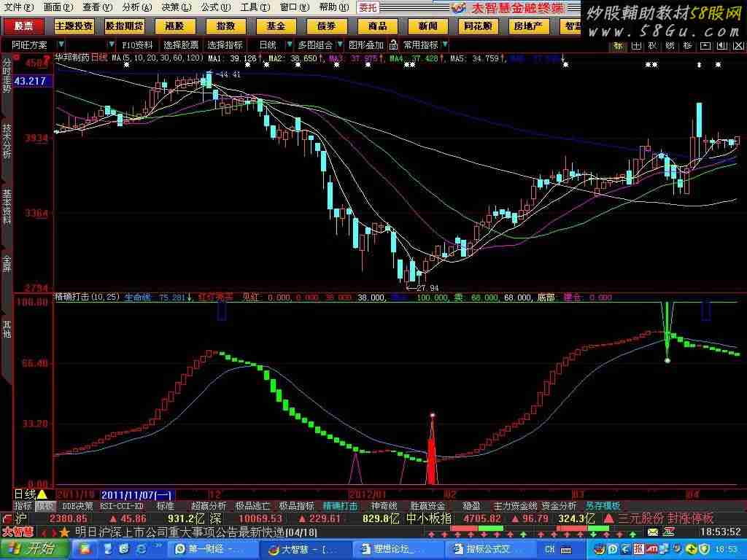Viewport: 747px width, 560px height.
Task: Select the 模板 bottom tab
Action: [x=46, y=506]
